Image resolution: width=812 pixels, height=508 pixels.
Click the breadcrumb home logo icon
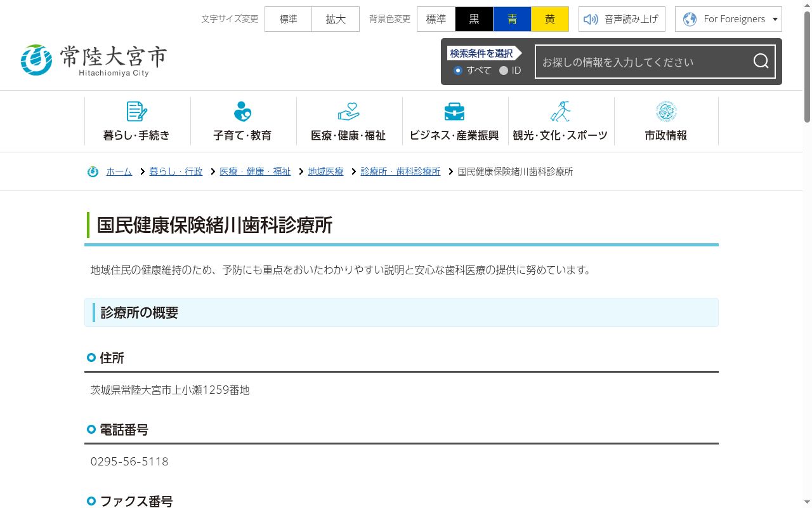93,171
